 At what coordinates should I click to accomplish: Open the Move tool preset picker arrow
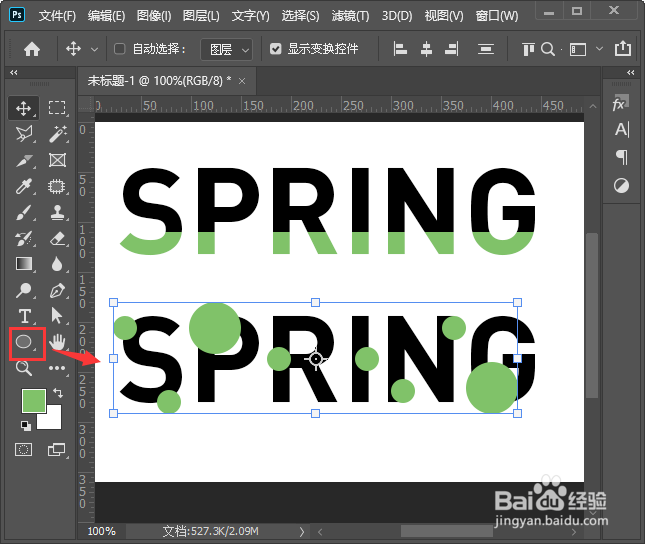pos(94,49)
